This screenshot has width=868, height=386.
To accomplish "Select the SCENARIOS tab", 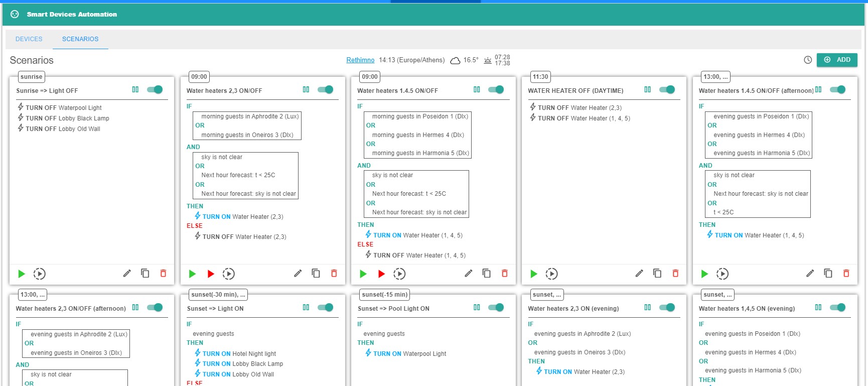I will [80, 39].
